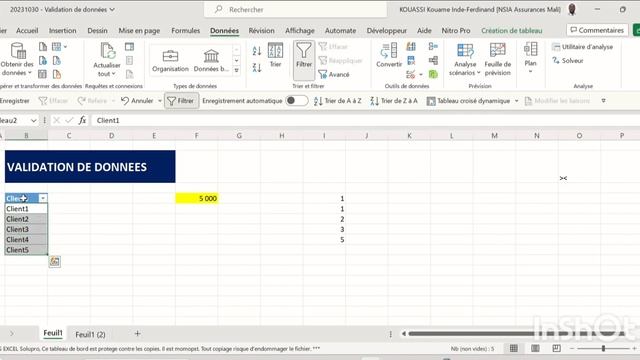Viewport: 640px width, 360px height.
Task: Open the Commentaires pane
Action: pyautogui.click(x=597, y=30)
